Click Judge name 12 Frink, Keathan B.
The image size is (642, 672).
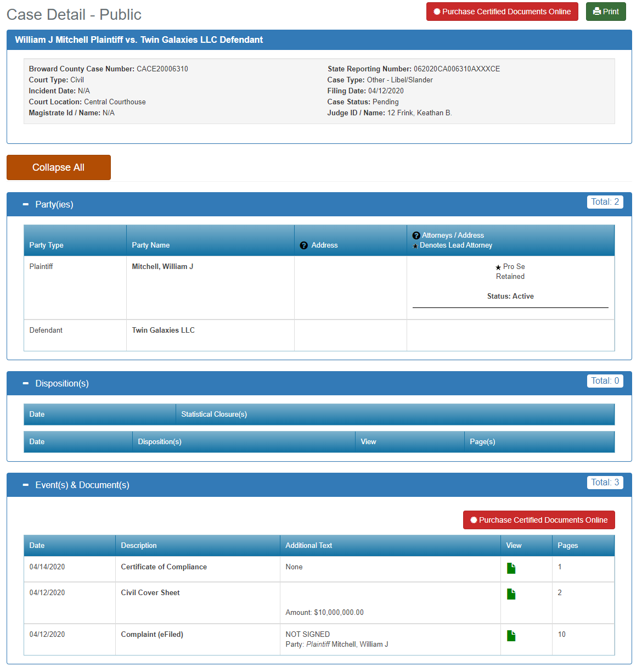click(x=420, y=113)
